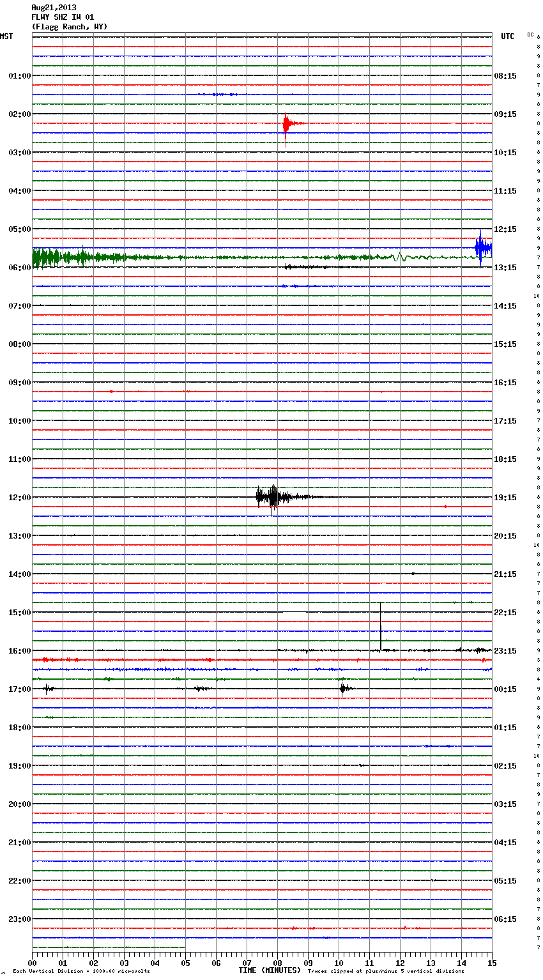Click the 03:15 UTC time label
543x980 pixels.
click(505, 804)
